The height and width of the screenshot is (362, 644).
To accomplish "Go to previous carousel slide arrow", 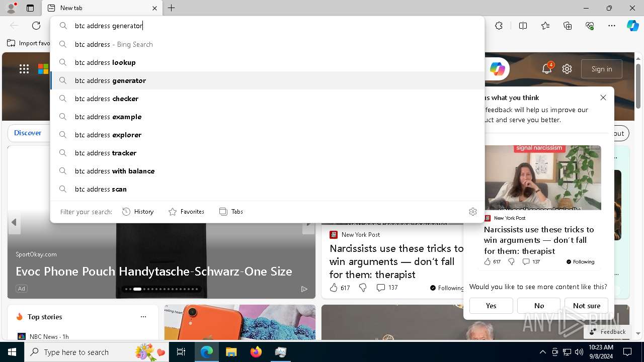I will (14, 222).
